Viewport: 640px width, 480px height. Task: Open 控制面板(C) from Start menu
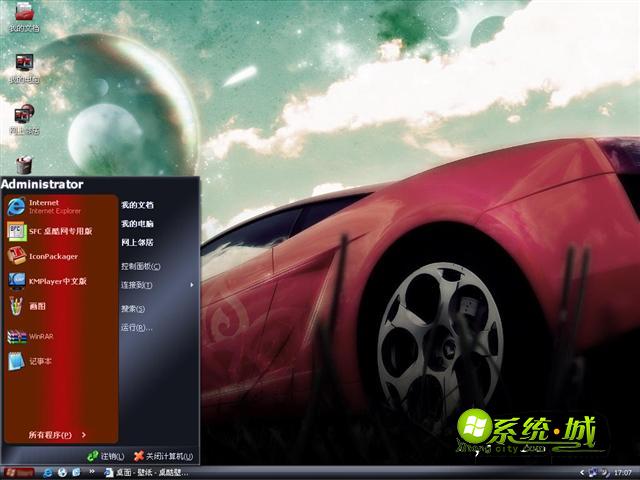point(140,267)
